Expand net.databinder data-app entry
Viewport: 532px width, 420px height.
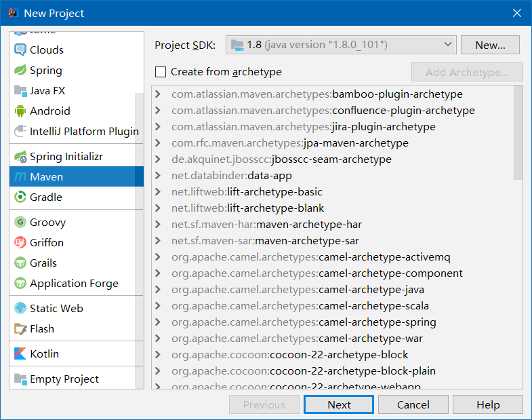[158, 176]
